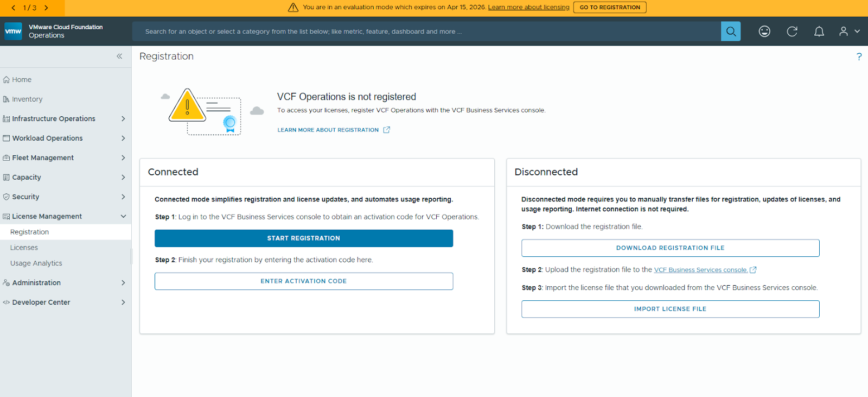The image size is (868, 397).
Task: Open Learn More About Registration link
Action: pyautogui.click(x=328, y=130)
